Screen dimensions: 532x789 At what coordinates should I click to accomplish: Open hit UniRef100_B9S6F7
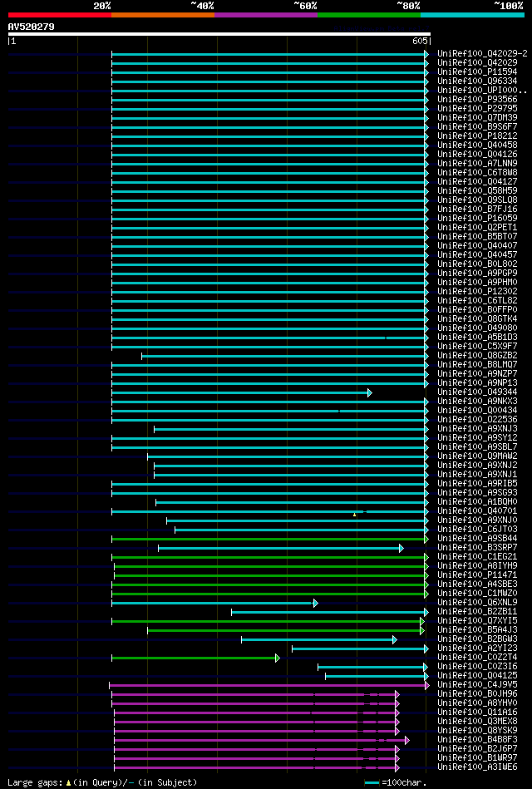477,127
